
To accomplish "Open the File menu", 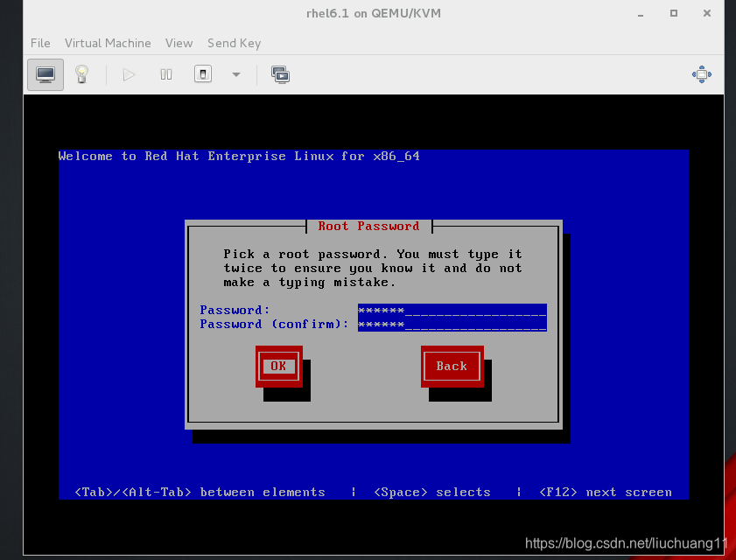I will 40,43.
